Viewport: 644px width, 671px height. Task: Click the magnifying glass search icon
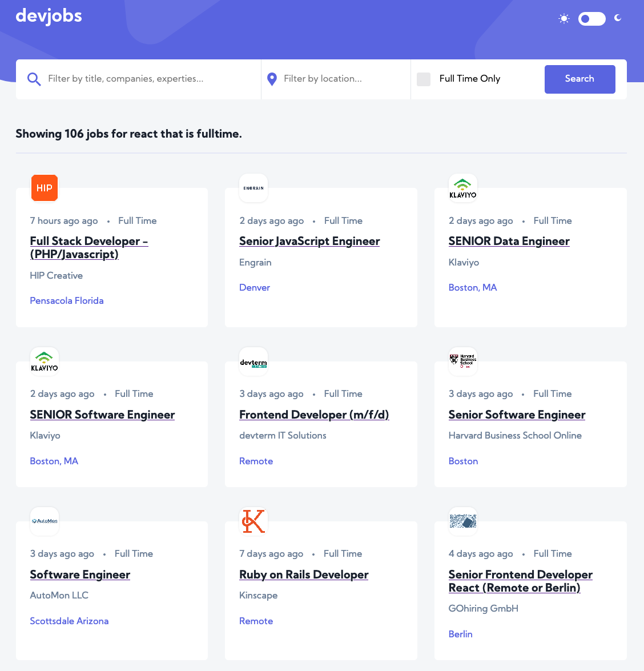coord(34,79)
